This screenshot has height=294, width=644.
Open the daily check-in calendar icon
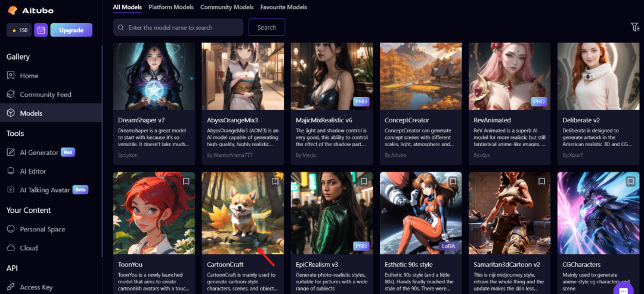coord(41,30)
